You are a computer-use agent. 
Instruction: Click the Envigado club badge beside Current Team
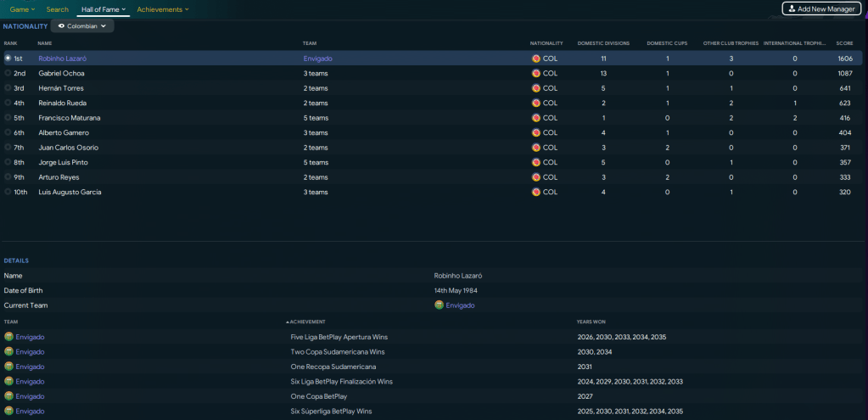(439, 305)
